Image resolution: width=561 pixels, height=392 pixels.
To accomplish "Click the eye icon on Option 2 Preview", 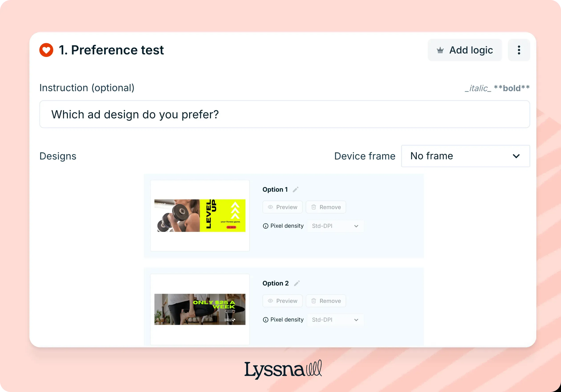I will point(270,301).
